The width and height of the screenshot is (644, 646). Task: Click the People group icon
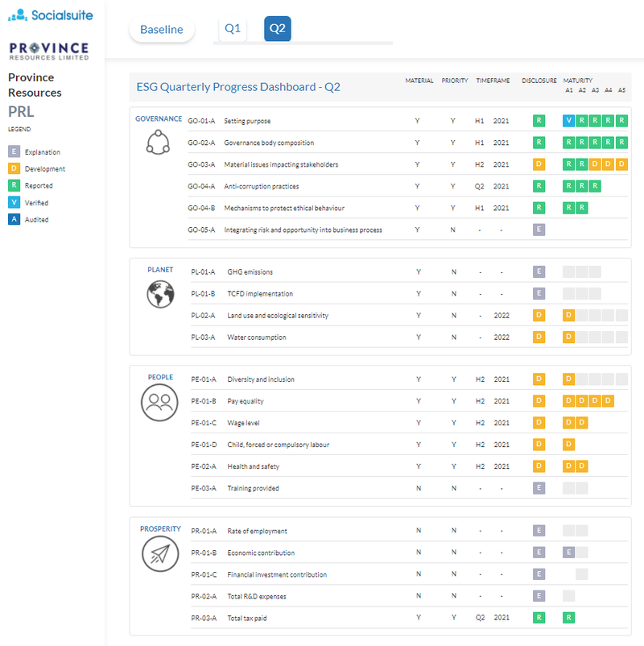click(x=159, y=403)
